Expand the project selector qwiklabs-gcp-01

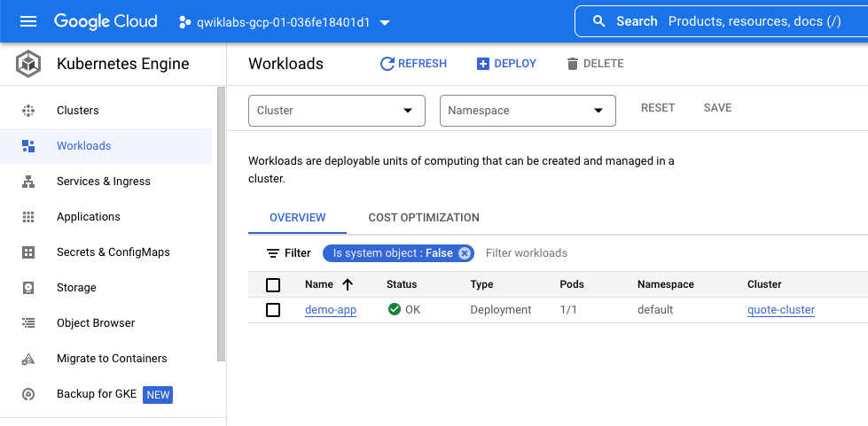coord(285,21)
